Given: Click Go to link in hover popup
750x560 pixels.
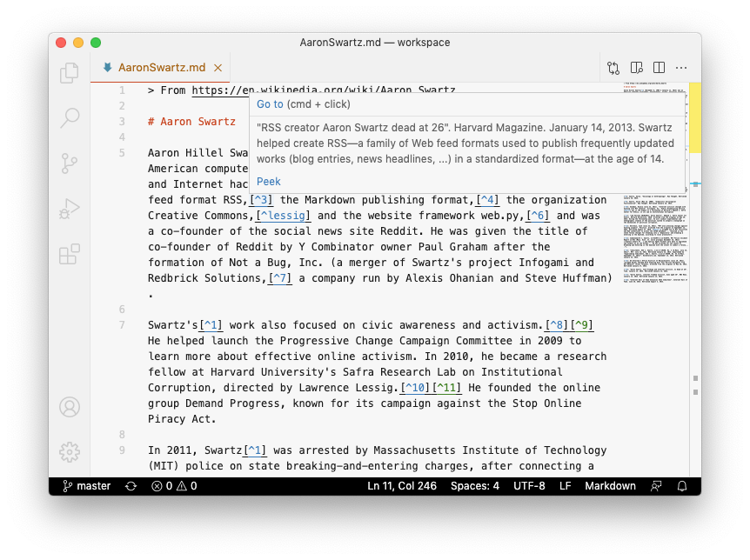Looking at the screenshot, I should tap(270, 104).
